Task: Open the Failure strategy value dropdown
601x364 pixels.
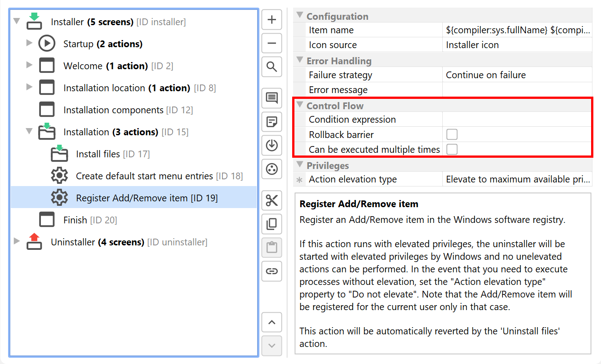Action: 517,75
